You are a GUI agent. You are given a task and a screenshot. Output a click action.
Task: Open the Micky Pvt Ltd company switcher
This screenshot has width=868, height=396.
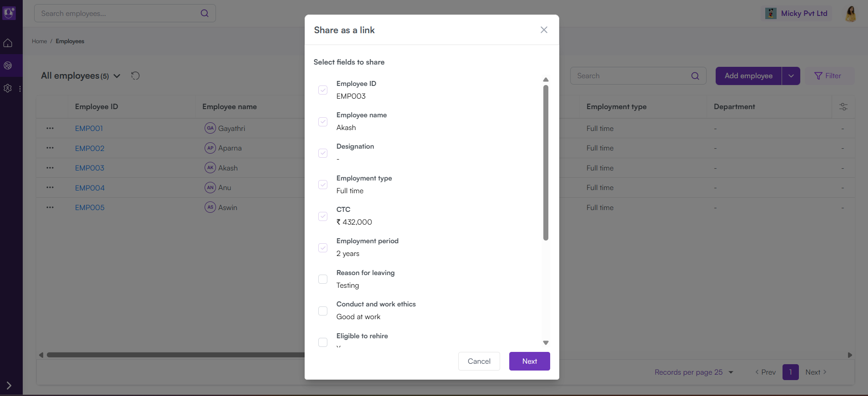pos(797,14)
